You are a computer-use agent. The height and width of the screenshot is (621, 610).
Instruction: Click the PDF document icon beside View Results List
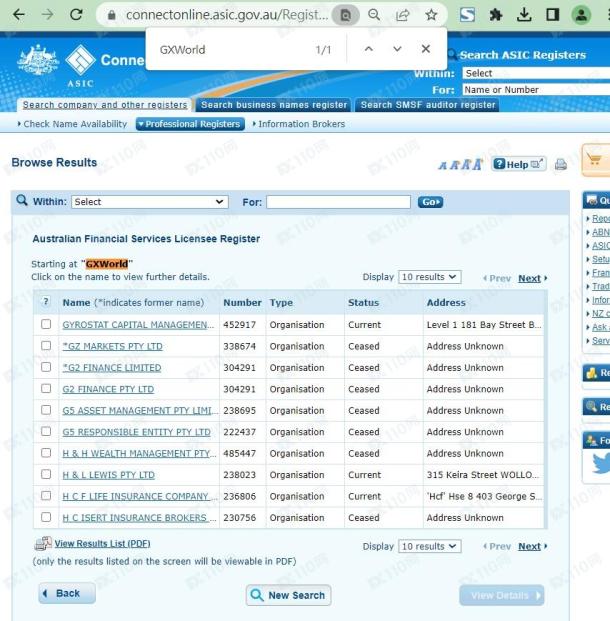pyautogui.click(x=43, y=543)
